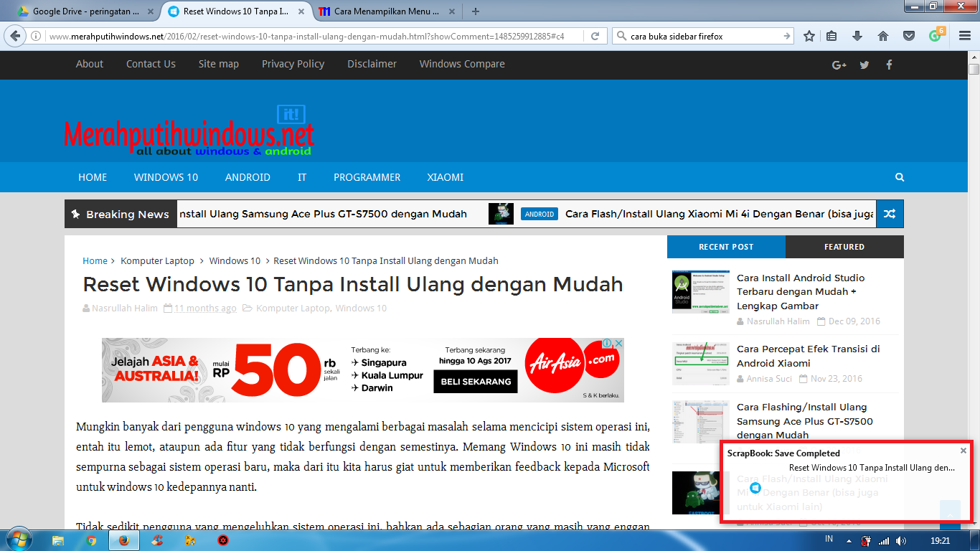This screenshot has height=551, width=980.
Task: Go to the Firefox home icon
Action: coord(883,36)
